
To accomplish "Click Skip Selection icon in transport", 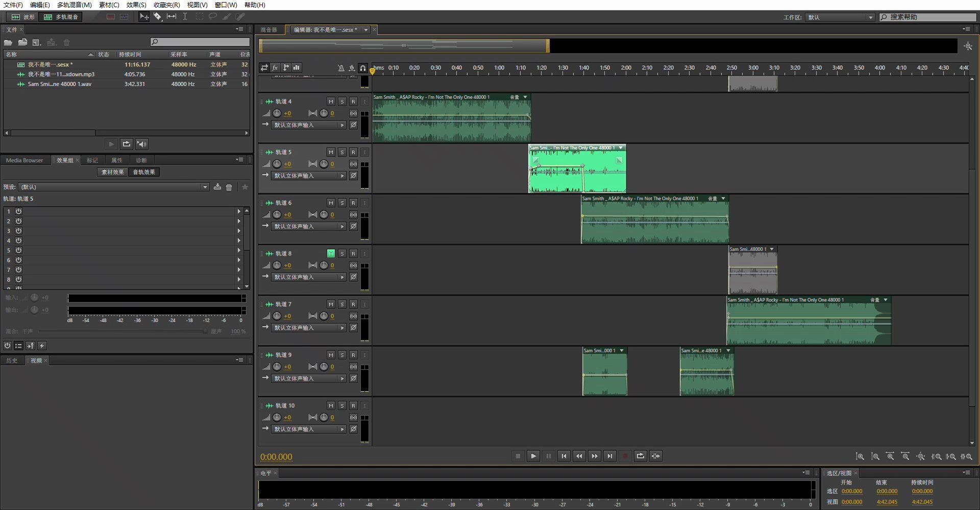I will tap(656, 456).
